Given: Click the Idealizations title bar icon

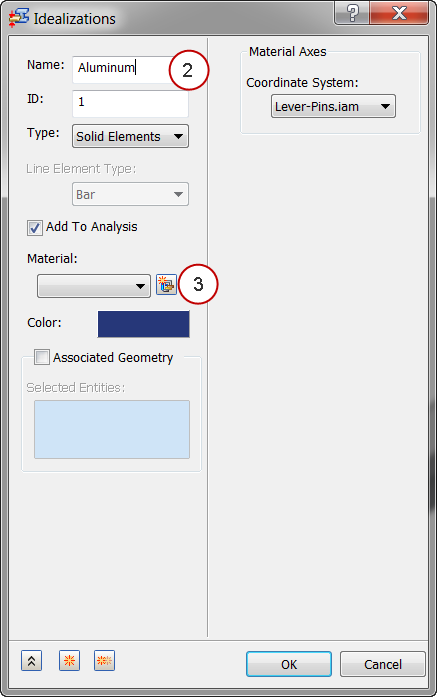Looking at the screenshot, I should click(19, 18).
